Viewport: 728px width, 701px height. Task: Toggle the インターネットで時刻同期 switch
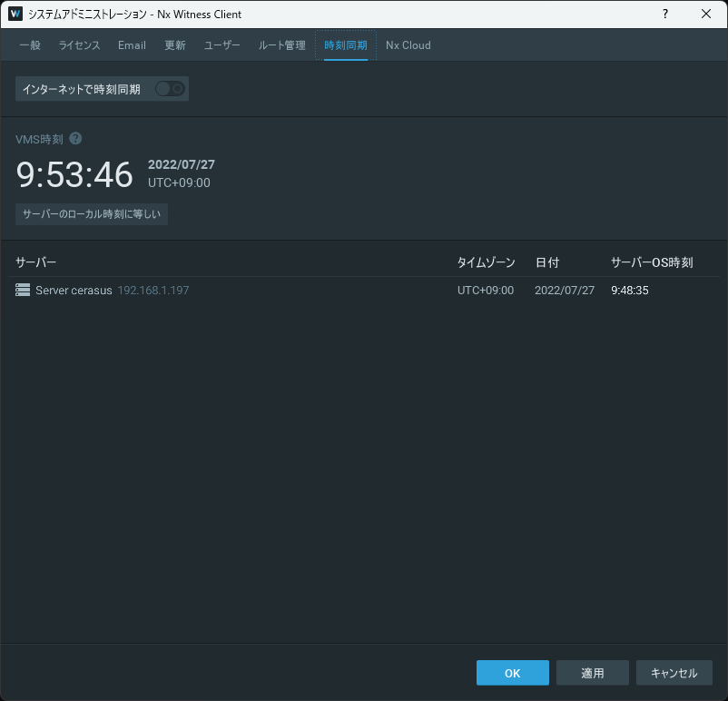(x=171, y=89)
